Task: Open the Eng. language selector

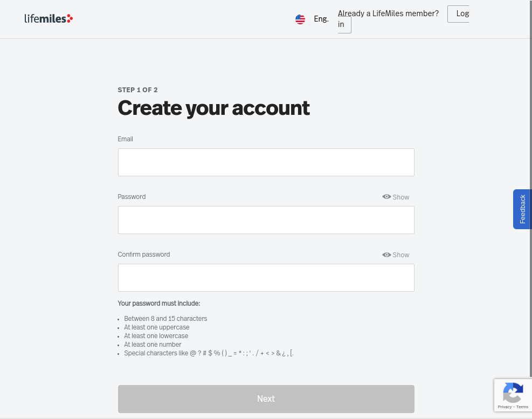Action: point(321,19)
